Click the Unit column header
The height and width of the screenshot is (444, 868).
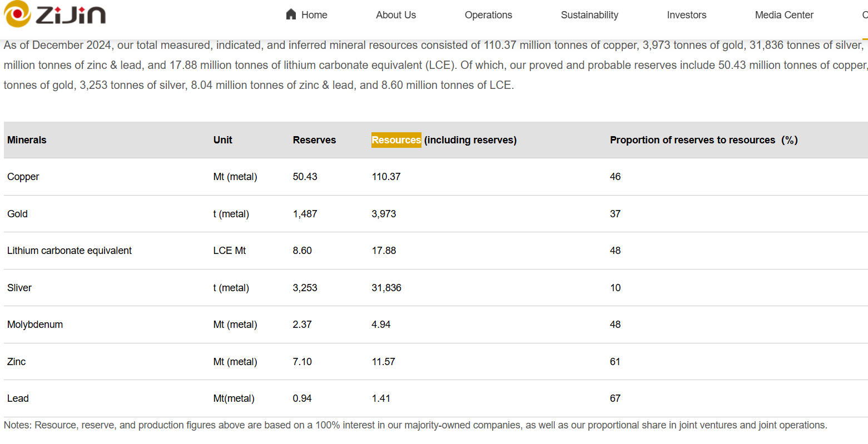(222, 140)
